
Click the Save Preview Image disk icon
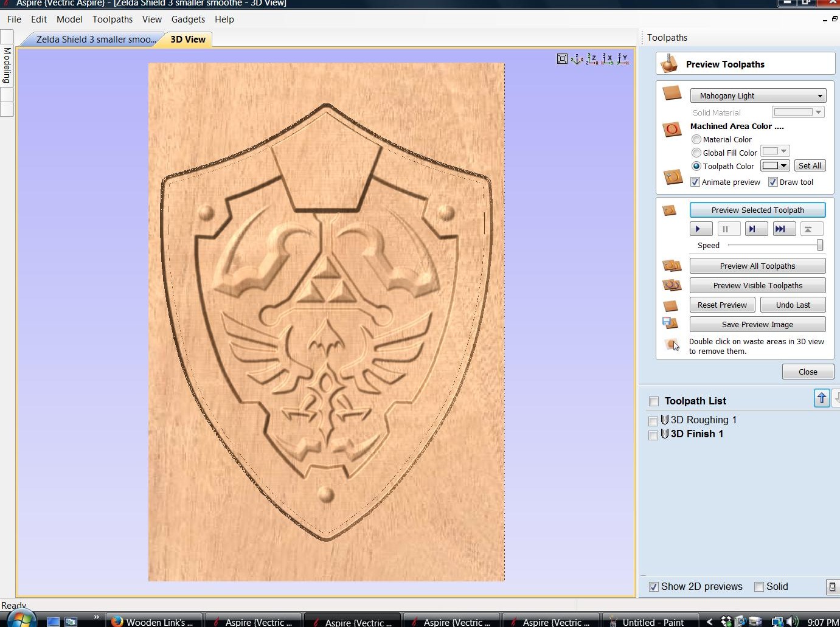[670, 324]
